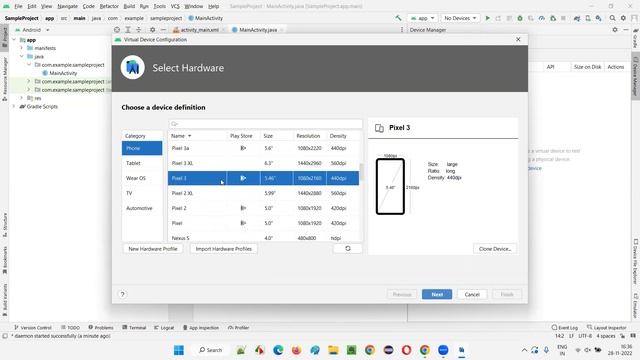Open Device Manager panel gear settings

coord(615,30)
